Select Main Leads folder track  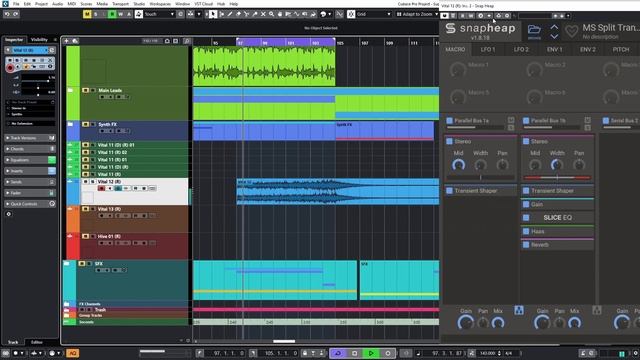134,103
